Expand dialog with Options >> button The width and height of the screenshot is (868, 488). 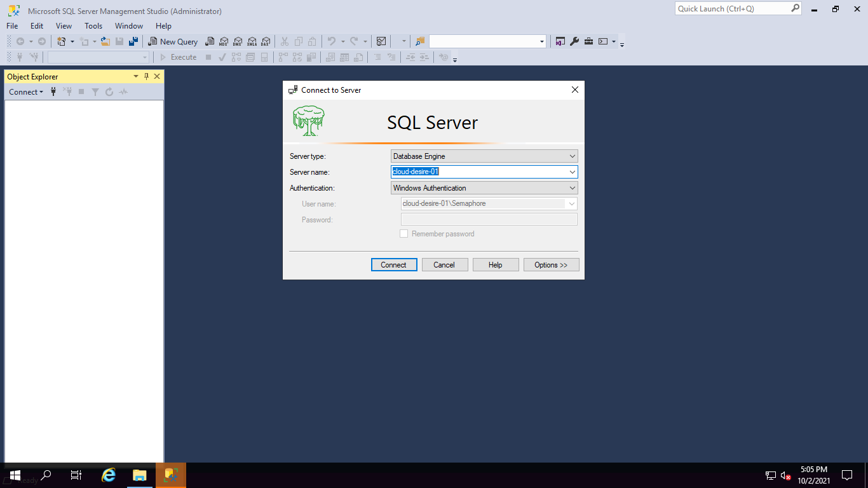click(x=552, y=265)
